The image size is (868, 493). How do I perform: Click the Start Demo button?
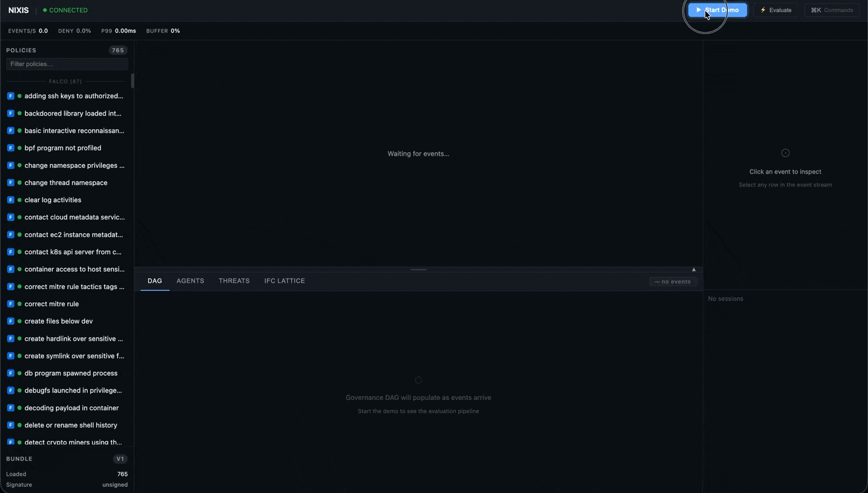[x=718, y=10]
